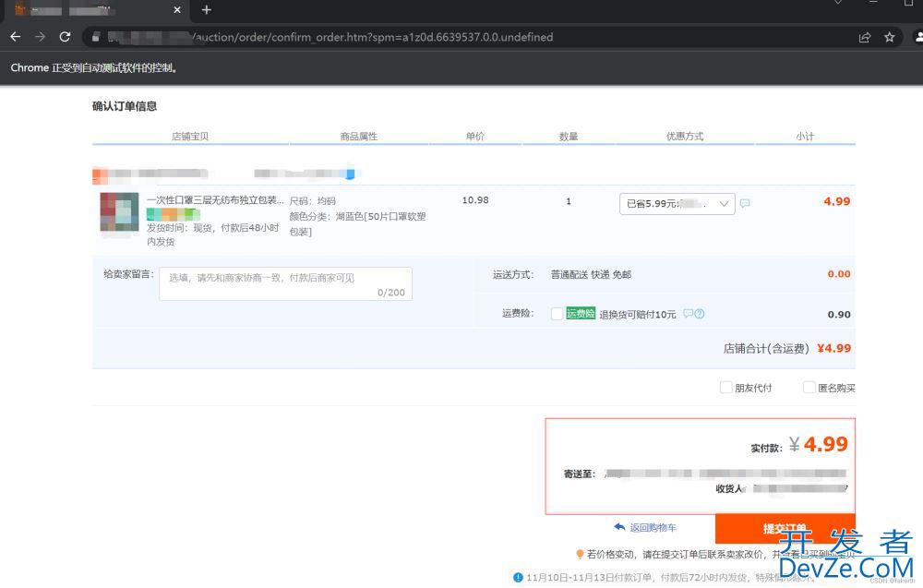
Task: Open the profile icon in browser toolbar
Action: pos(918,37)
